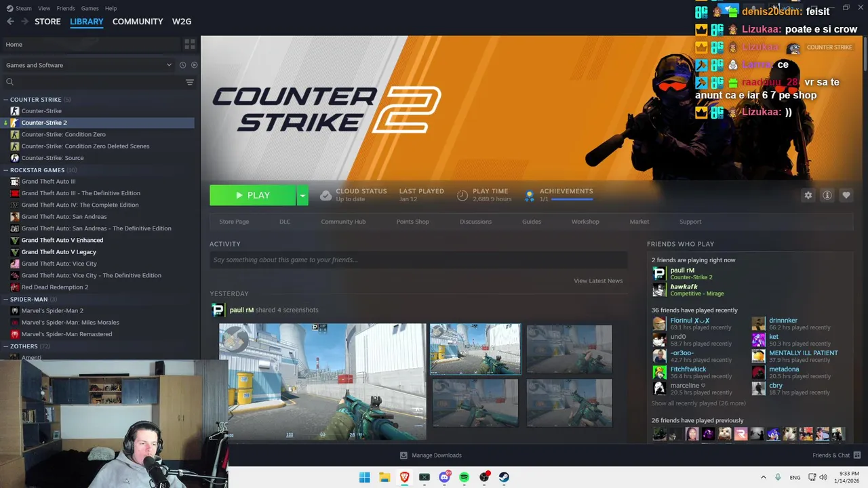This screenshot has width=868, height=488.
Task: Click 'Say something about this game' field
Action: tap(418, 260)
